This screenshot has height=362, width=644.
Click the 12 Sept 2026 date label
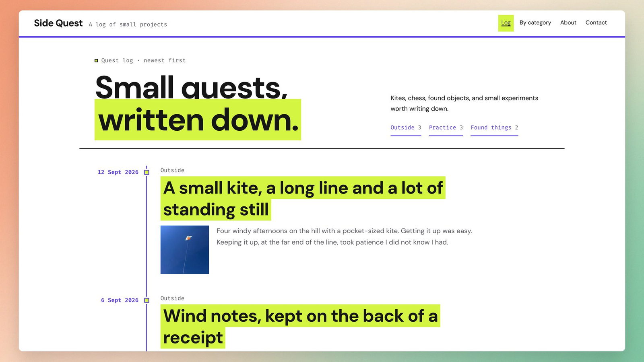118,172
